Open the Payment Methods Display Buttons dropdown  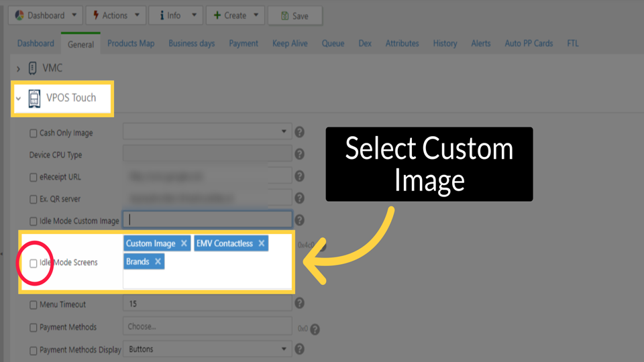tap(207, 349)
